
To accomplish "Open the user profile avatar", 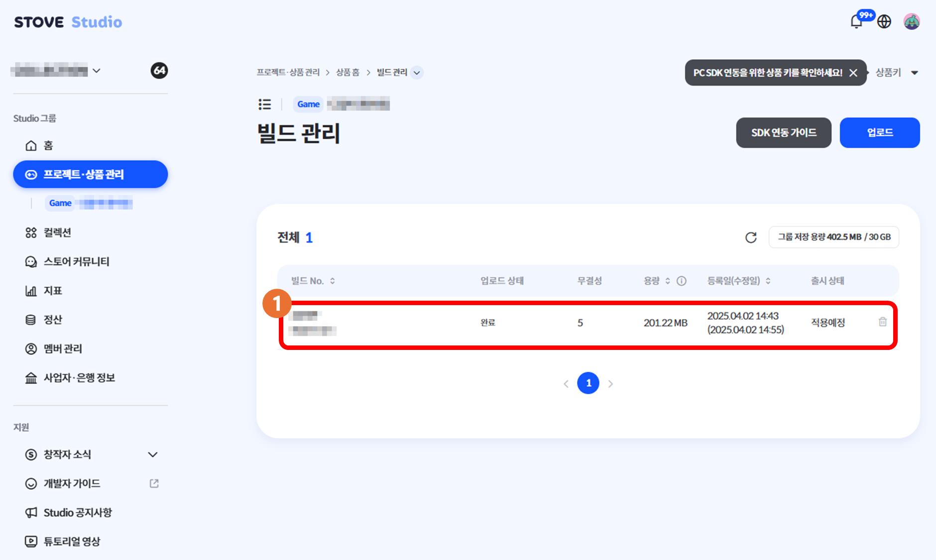I will 912,21.
